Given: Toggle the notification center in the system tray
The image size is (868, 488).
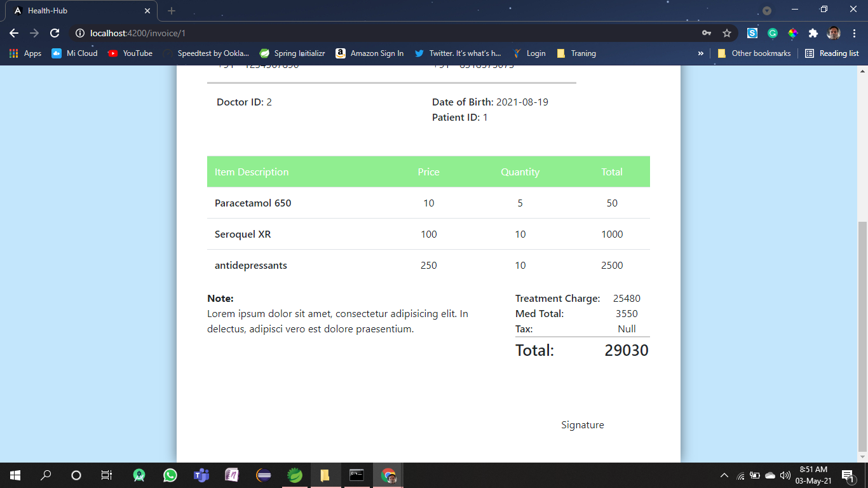Looking at the screenshot, I should (848, 475).
